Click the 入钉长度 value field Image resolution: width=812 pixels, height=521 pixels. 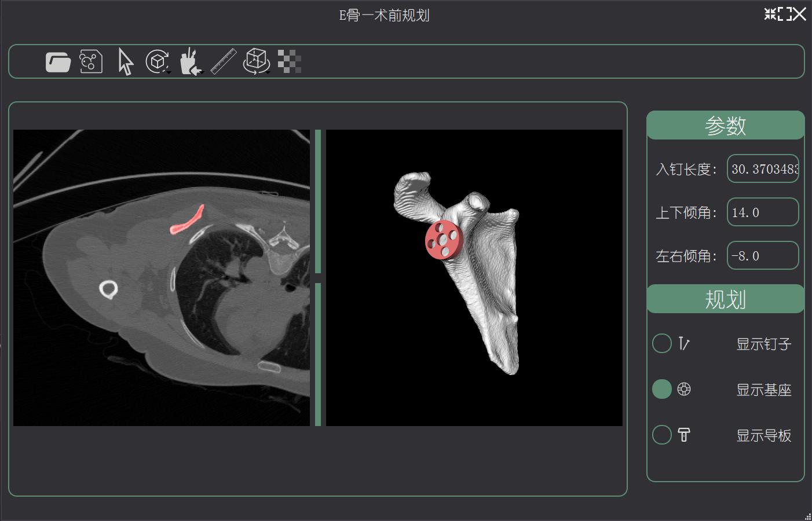pos(763,168)
